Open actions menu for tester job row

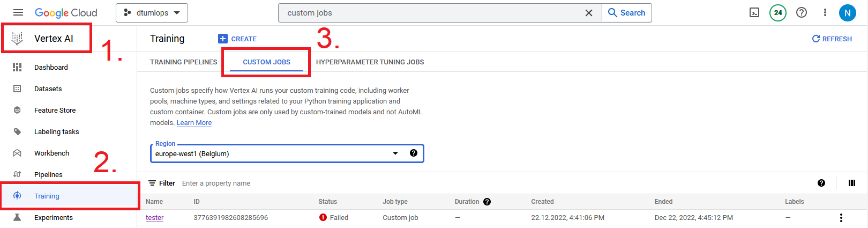tap(841, 218)
